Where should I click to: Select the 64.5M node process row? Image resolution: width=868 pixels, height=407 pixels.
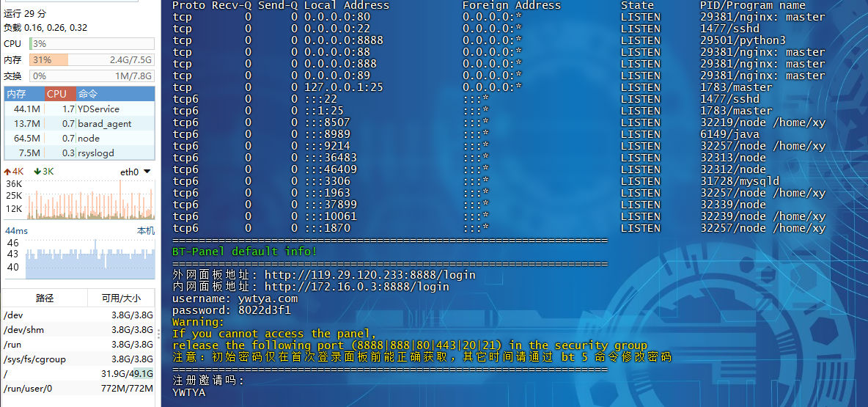click(x=80, y=138)
